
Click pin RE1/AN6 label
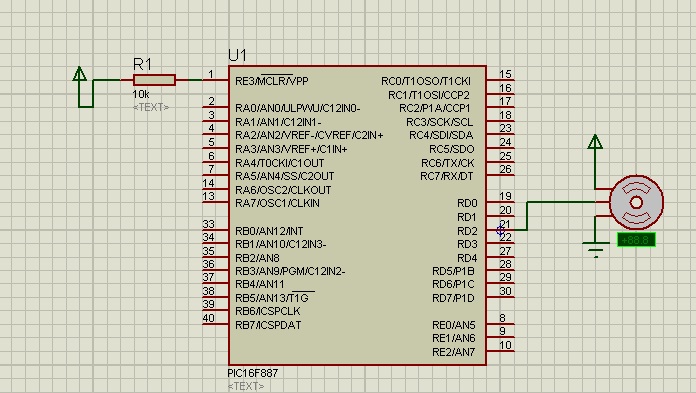coord(454,338)
